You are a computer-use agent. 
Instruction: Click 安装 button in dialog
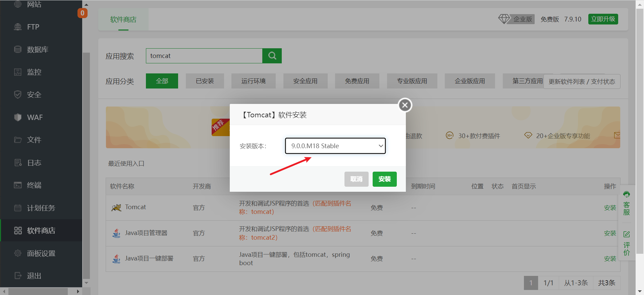click(x=384, y=179)
